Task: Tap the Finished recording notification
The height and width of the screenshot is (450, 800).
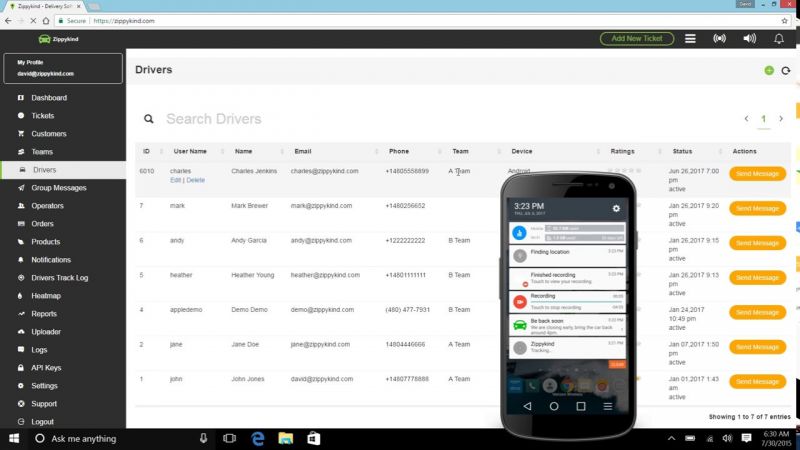Action: pyautogui.click(x=567, y=279)
